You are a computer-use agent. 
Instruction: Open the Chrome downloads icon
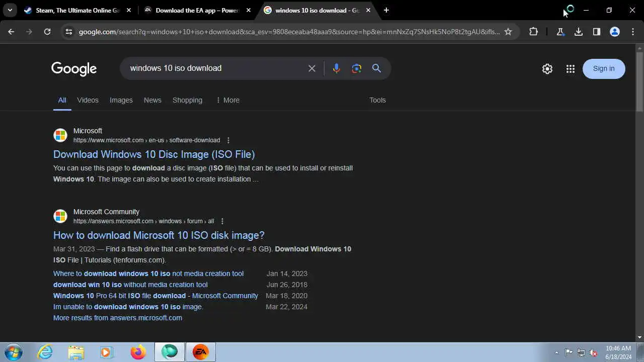click(579, 32)
